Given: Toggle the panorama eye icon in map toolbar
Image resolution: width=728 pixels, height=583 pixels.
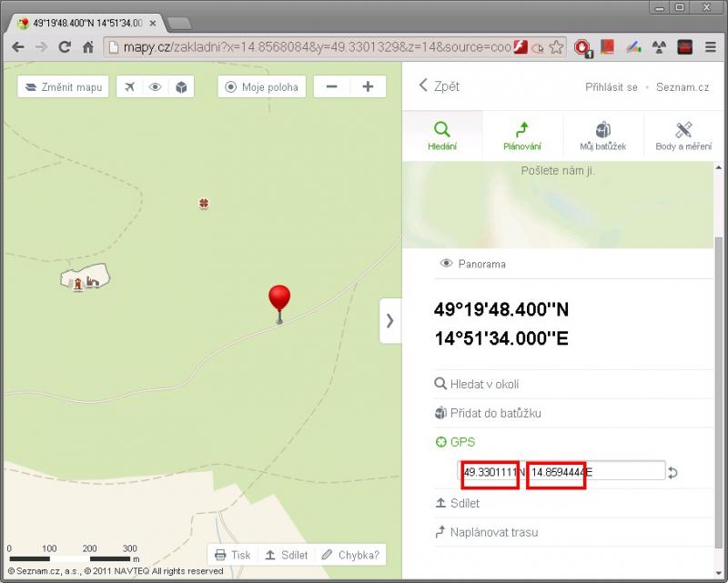Looking at the screenshot, I should point(156,86).
